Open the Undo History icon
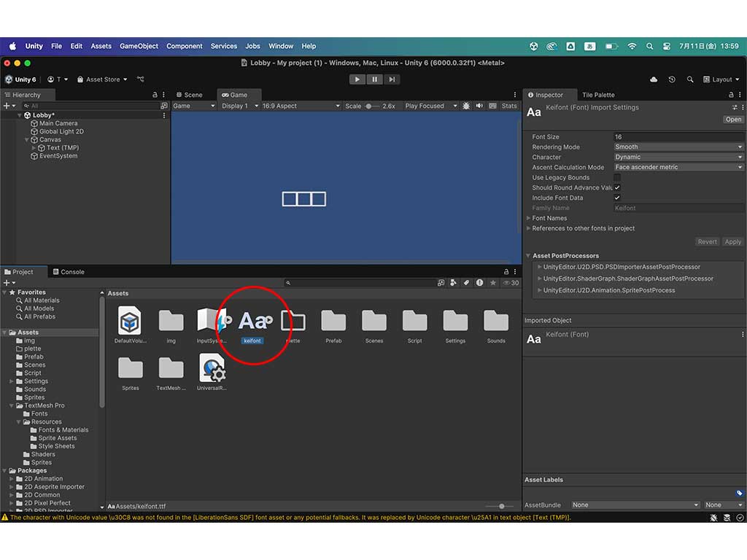 [x=671, y=79]
